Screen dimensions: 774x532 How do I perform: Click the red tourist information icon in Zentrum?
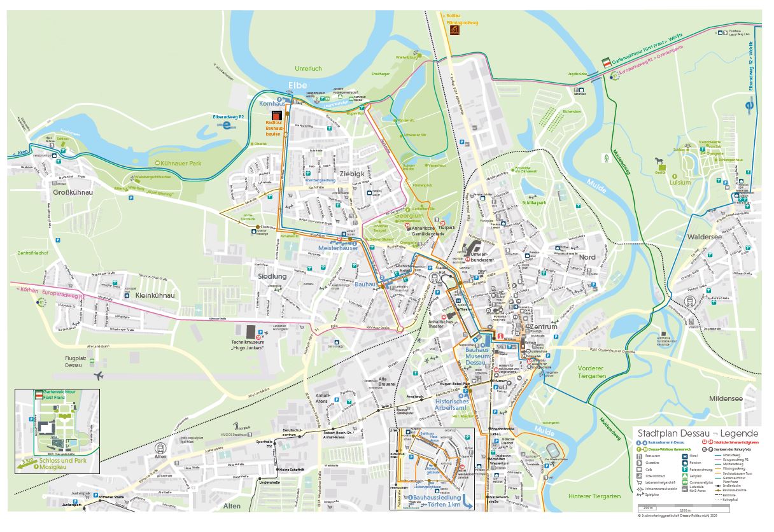click(500, 335)
